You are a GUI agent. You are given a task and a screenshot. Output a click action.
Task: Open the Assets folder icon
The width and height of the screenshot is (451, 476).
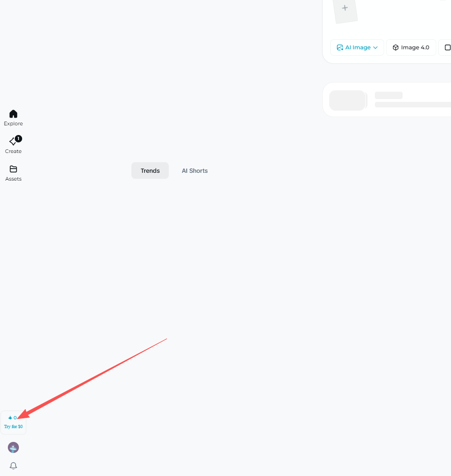(x=13, y=169)
